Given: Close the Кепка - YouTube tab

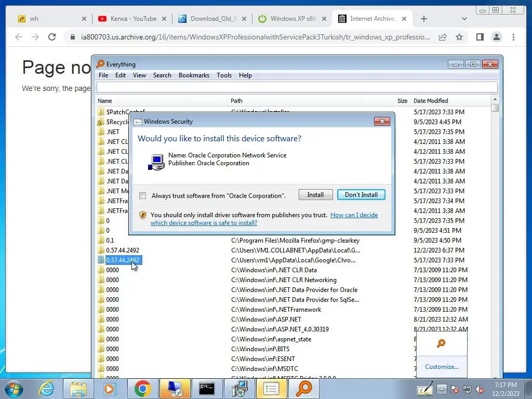Looking at the screenshot, I should 164,19.
